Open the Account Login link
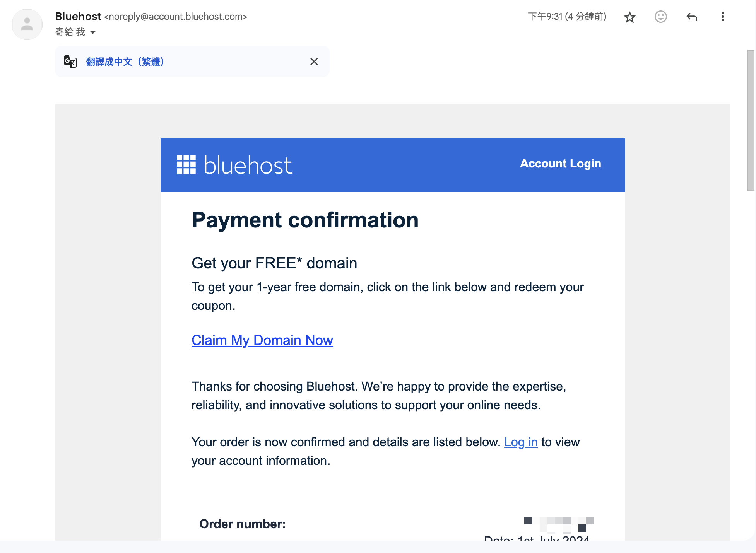This screenshot has width=756, height=553. [560, 164]
